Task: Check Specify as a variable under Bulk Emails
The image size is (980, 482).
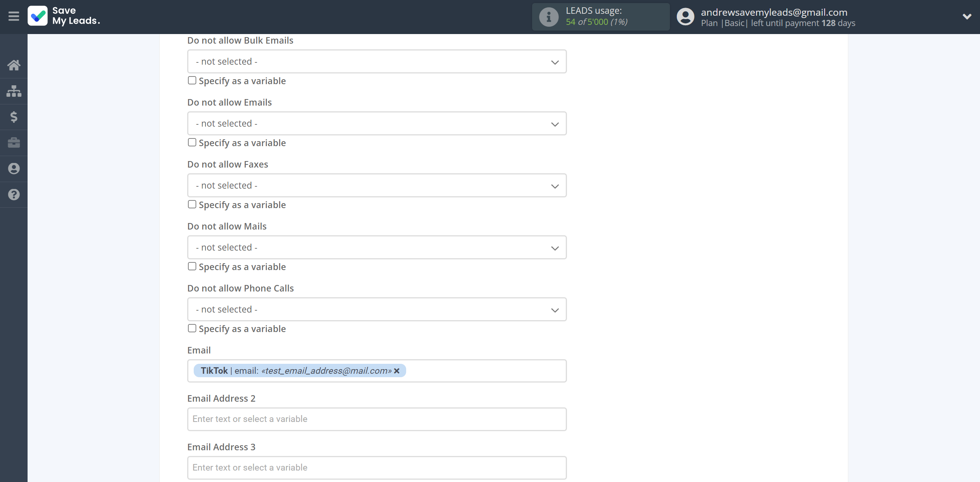Action: 192,80
